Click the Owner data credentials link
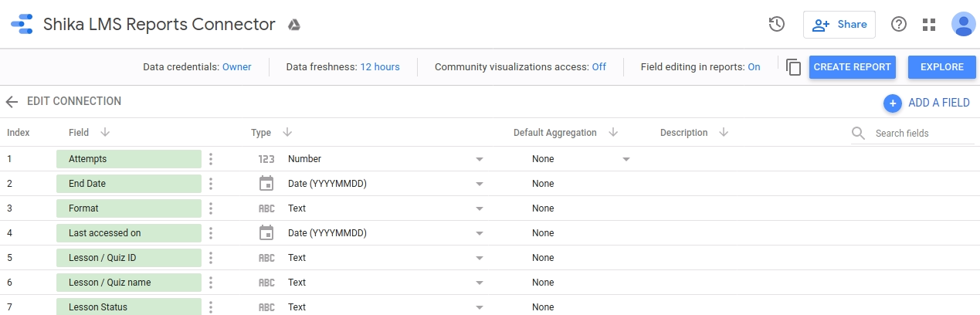 point(237,67)
